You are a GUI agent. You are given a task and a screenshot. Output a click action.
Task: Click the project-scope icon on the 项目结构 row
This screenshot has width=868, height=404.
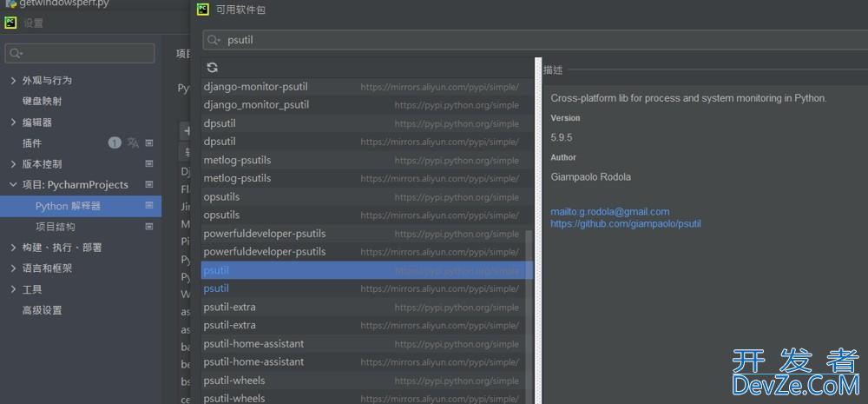tap(149, 227)
